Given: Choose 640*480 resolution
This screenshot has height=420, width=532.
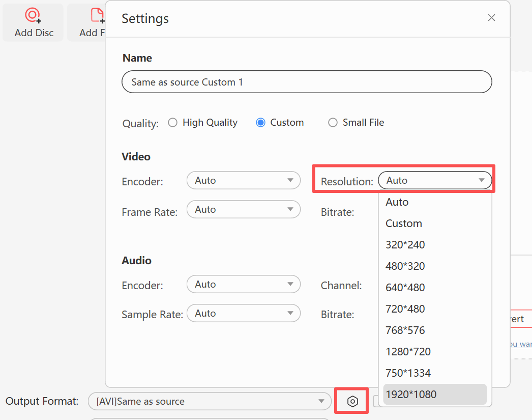Looking at the screenshot, I should [435, 288].
